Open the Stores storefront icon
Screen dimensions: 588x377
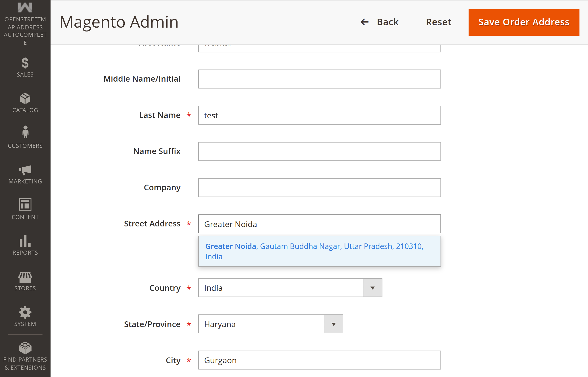(25, 277)
